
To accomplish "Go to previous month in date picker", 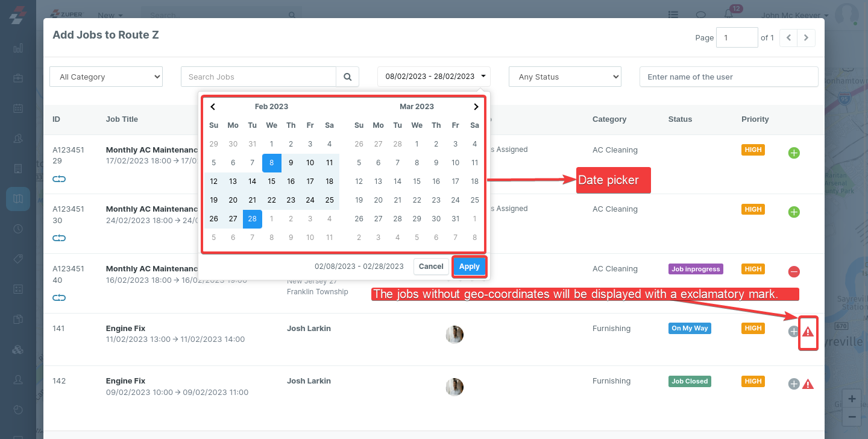I will pyautogui.click(x=213, y=107).
